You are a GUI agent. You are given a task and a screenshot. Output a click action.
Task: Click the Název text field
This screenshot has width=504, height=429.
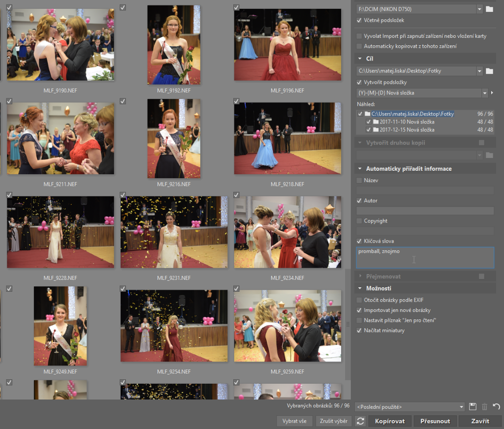[425, 190]
